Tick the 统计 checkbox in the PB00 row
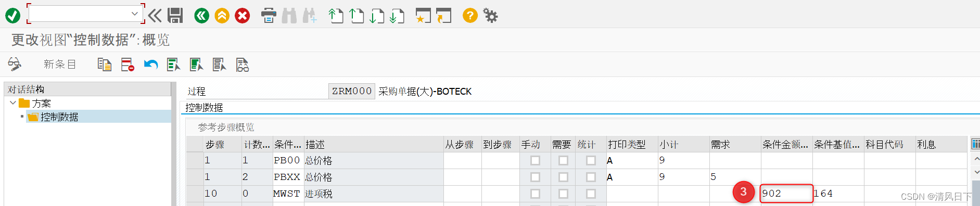 click(591, 160)
